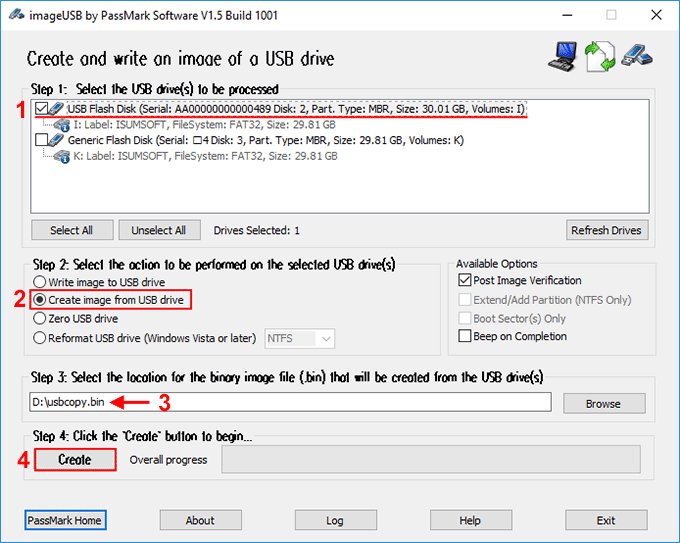The image size is (680, 543).
Task: Uncheck the USB Flash Disk checkbox
Action: coord(42,109)
